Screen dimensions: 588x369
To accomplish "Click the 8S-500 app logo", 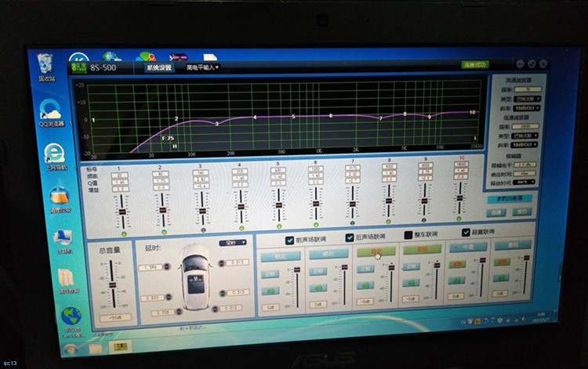I will coord(78,67).
